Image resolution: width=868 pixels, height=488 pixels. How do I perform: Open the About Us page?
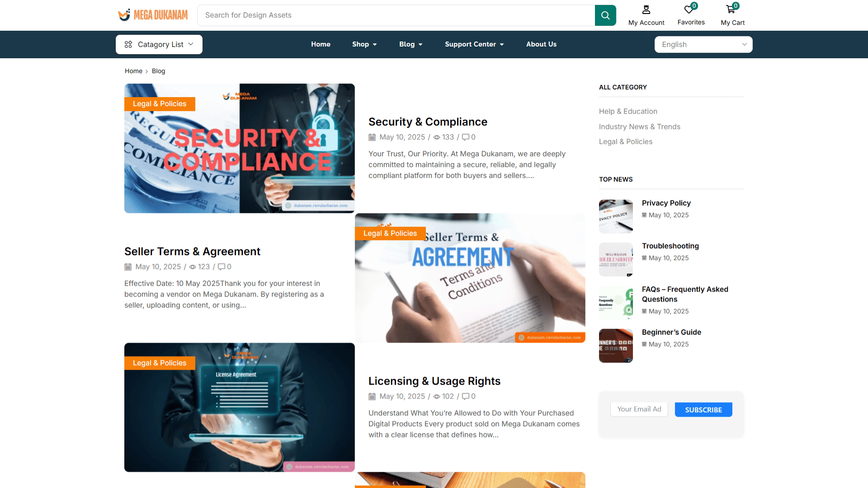click(541, 44)
